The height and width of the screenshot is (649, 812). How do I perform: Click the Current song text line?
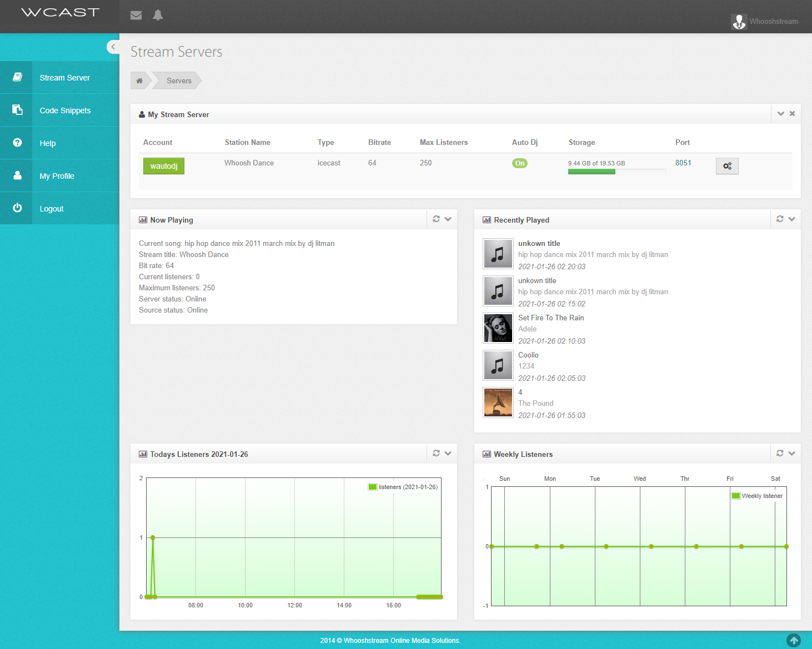click(237, 243)
